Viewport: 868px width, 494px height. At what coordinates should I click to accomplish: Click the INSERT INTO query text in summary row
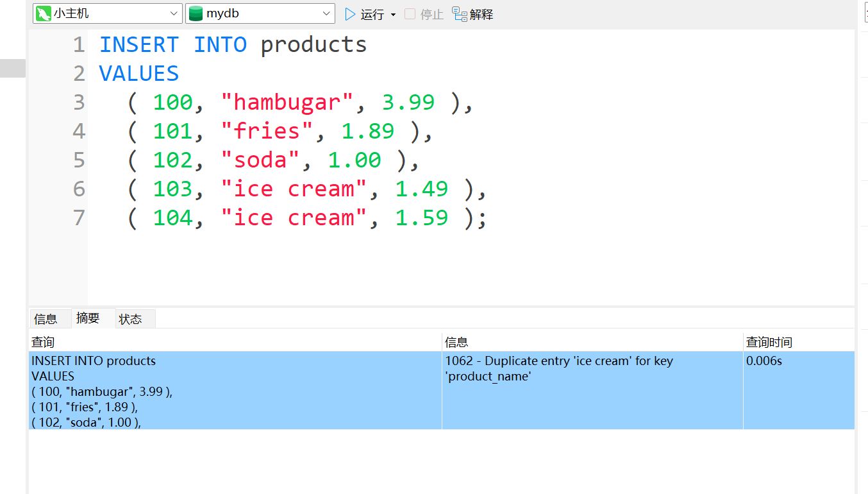[94, 361]
